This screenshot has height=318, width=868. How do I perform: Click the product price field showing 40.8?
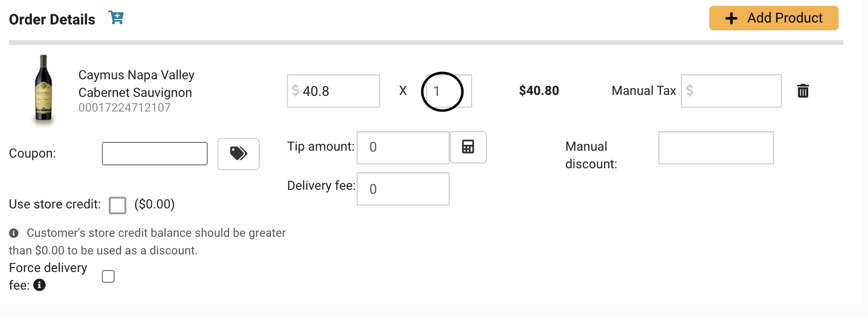tap(334, 91)
